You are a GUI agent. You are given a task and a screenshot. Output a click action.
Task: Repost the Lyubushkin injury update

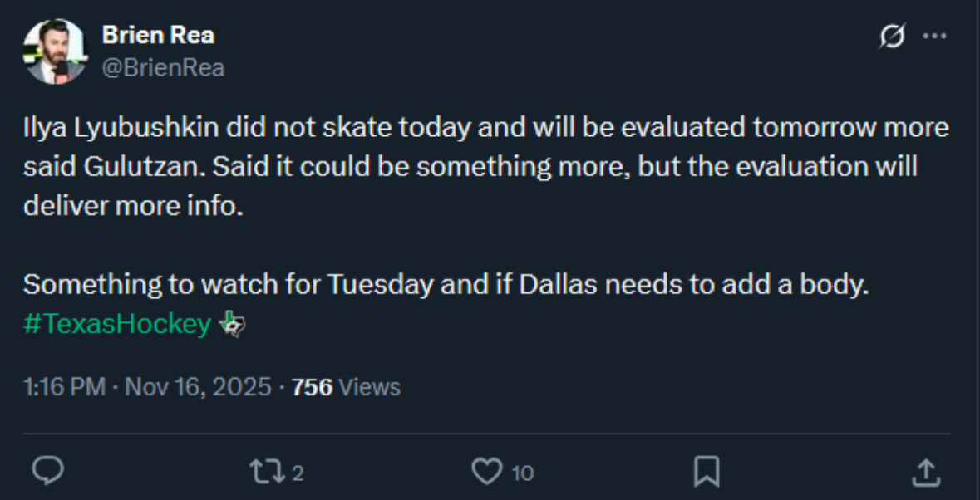point(266,472)
